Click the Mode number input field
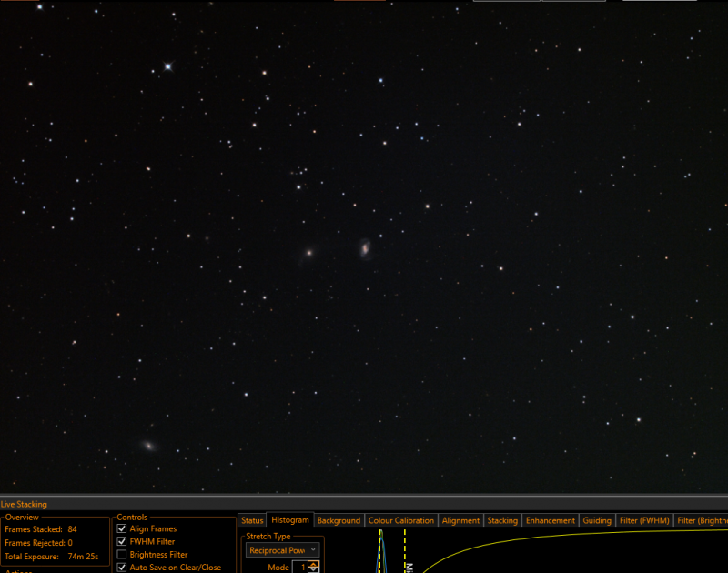The image size is (728, 573). point(300,567)
